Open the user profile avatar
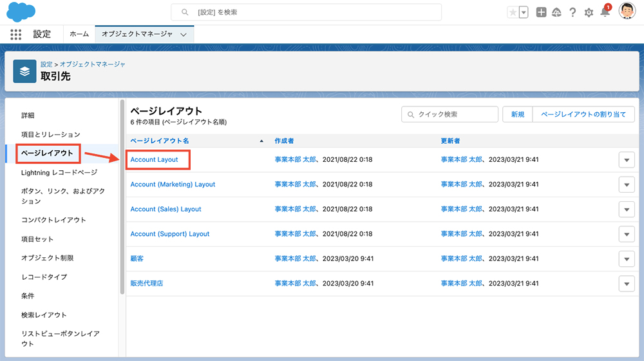This screenshot has width=644, height=361. pos(627,11)
